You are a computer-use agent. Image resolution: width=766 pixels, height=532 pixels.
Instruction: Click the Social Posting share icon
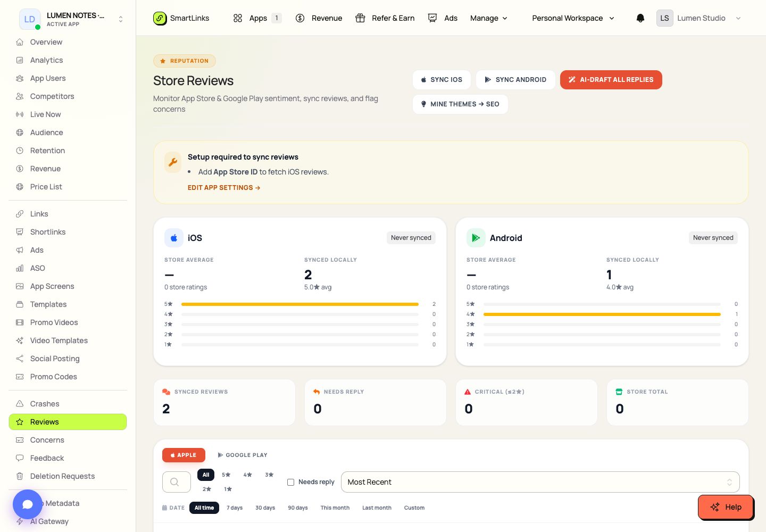(x=20, y=359)
